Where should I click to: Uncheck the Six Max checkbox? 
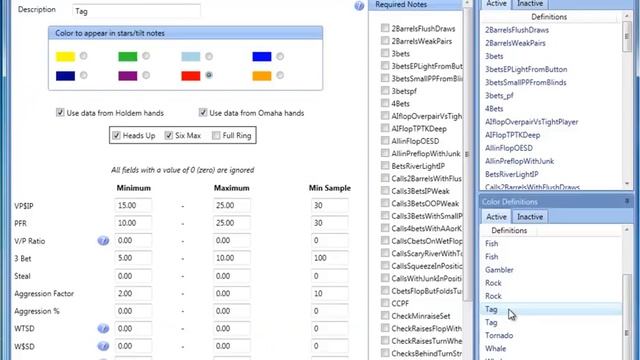[x=169, y=135]
